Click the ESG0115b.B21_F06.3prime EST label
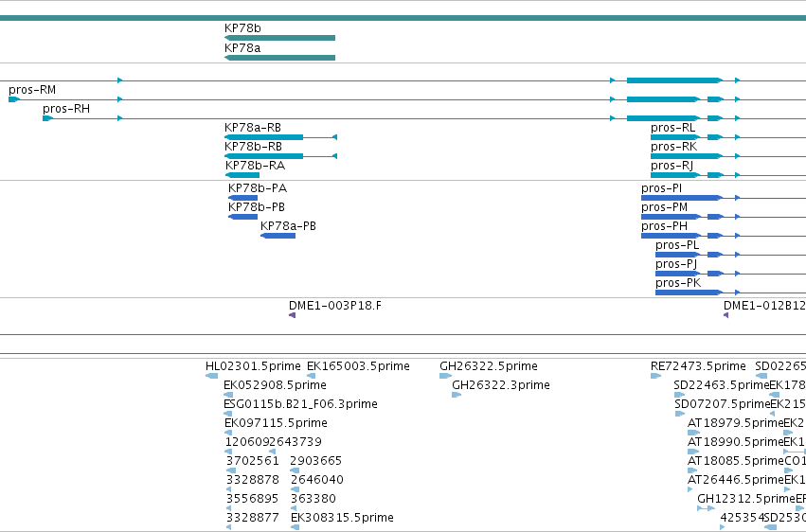The height and width of the screenshot is (532, 806). point(300,404)
